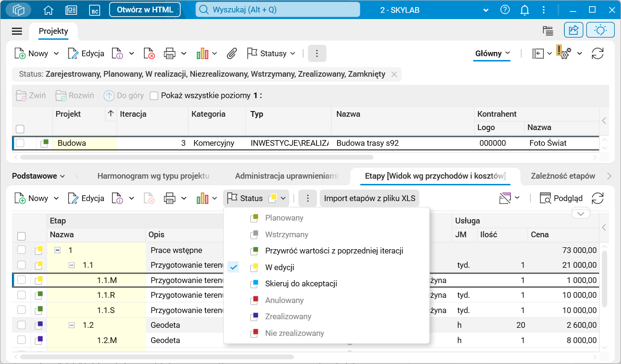Screen dimensions: 621x364
Task: Open the Podstawowe section dropdown
Action: [x=38, y=175]
